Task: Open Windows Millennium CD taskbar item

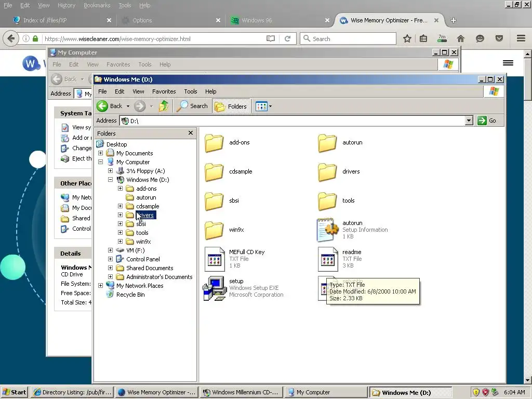Action: click(241, 392)
